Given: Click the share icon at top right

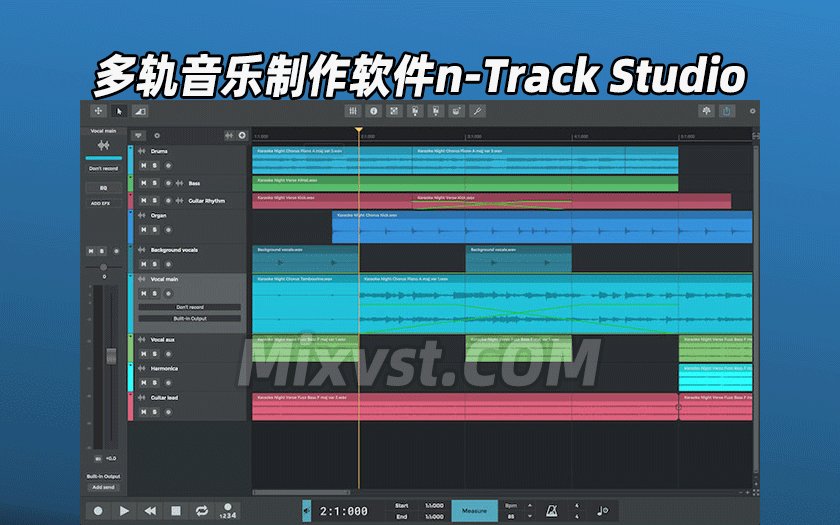Looking at the screenshot, I should 727,111.
